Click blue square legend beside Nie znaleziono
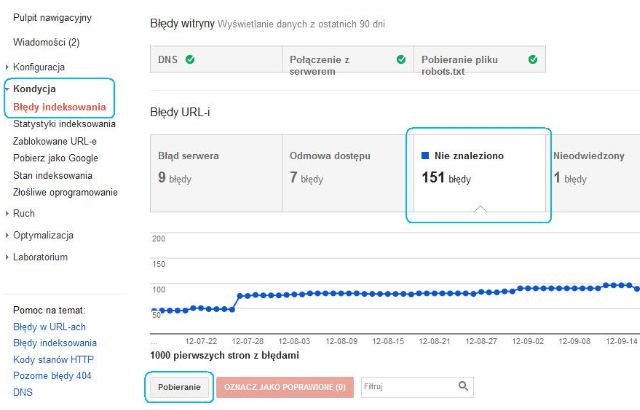 coord(425,156)
